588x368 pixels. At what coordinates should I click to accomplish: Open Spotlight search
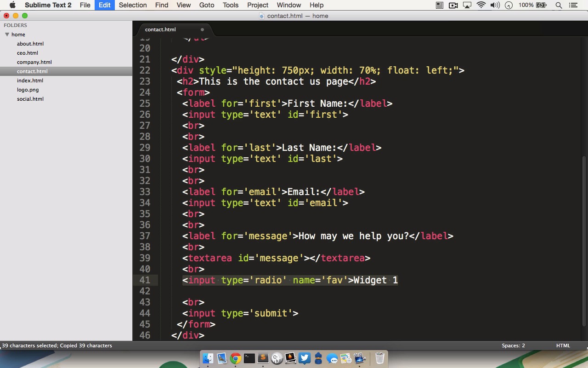point(559,5)
